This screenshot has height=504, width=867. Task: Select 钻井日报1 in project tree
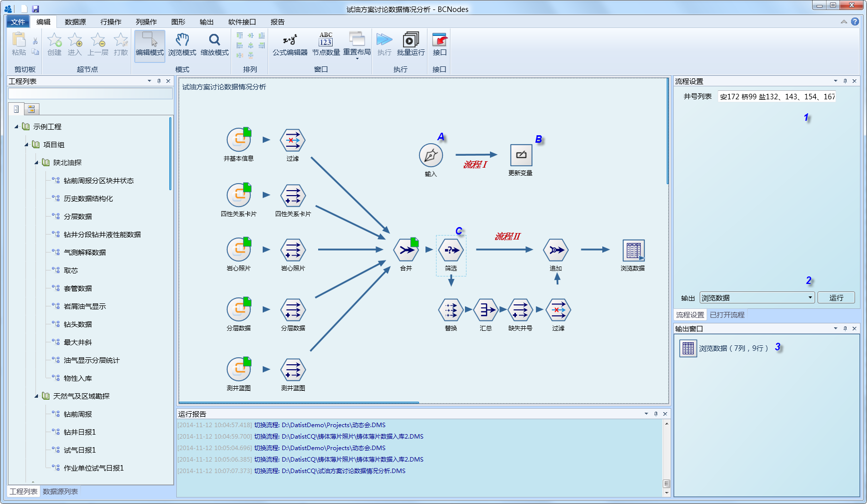pyautogui.click(x=80, y=432)
